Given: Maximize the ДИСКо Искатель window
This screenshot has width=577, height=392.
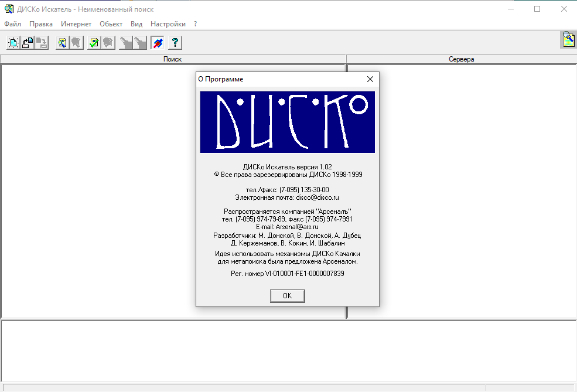Looking at the screenshot, I should coord(537,9).
